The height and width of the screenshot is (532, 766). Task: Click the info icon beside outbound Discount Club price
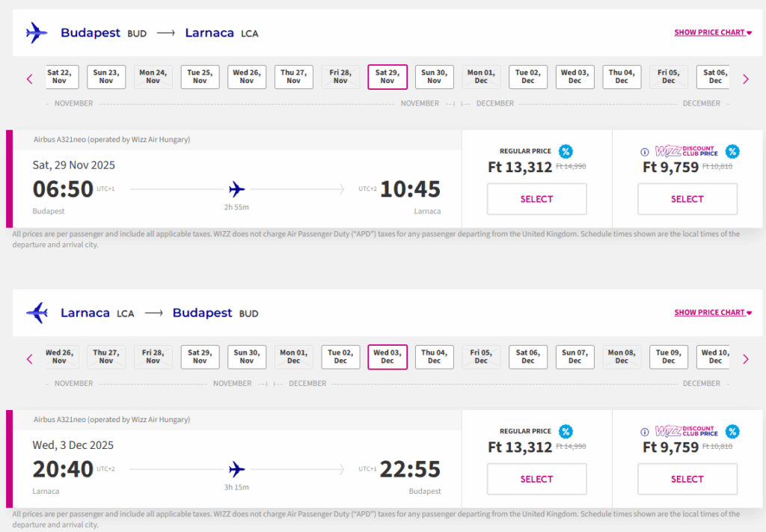click(645, 152)
